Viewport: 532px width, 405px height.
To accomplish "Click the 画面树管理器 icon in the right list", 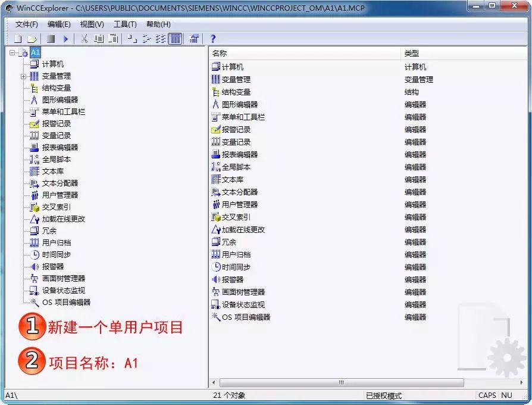I will point(216,292).
